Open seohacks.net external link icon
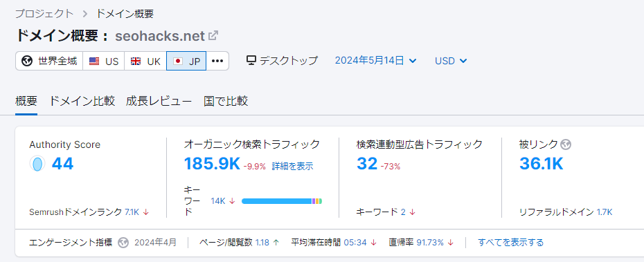The image size is (644, 262). [x=213, y=36]
